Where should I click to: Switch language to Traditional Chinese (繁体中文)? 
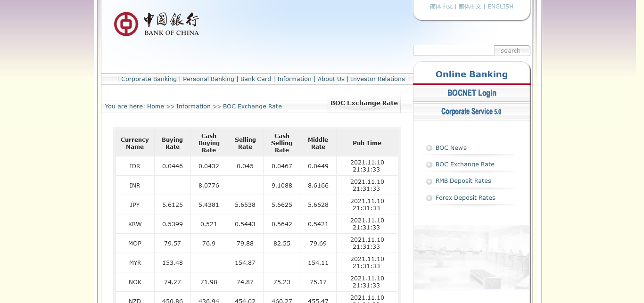[x=470, y=7]
